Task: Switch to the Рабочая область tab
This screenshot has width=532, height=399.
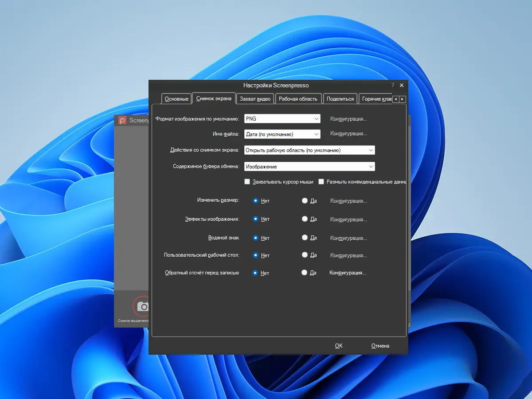Action: tap(298, 99)
